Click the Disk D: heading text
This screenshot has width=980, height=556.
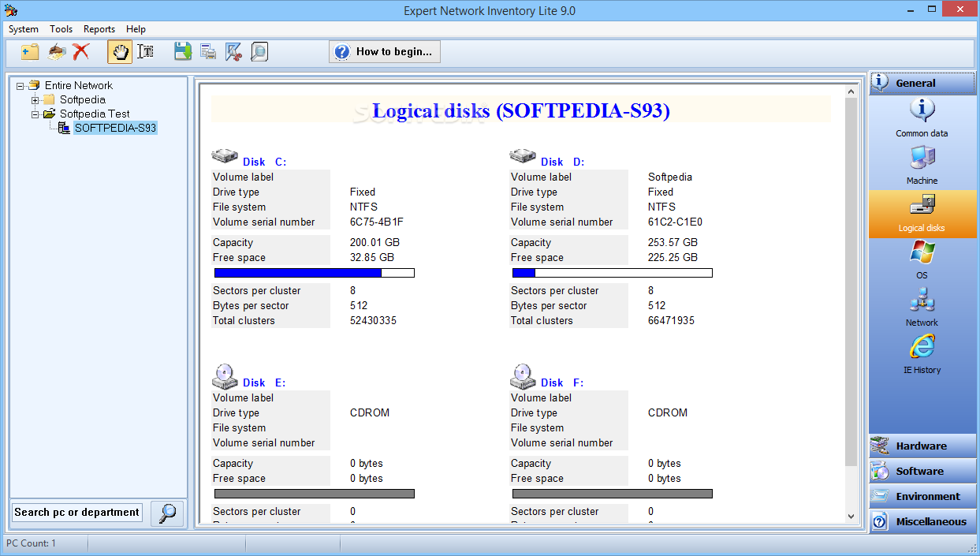coord(562,162)
